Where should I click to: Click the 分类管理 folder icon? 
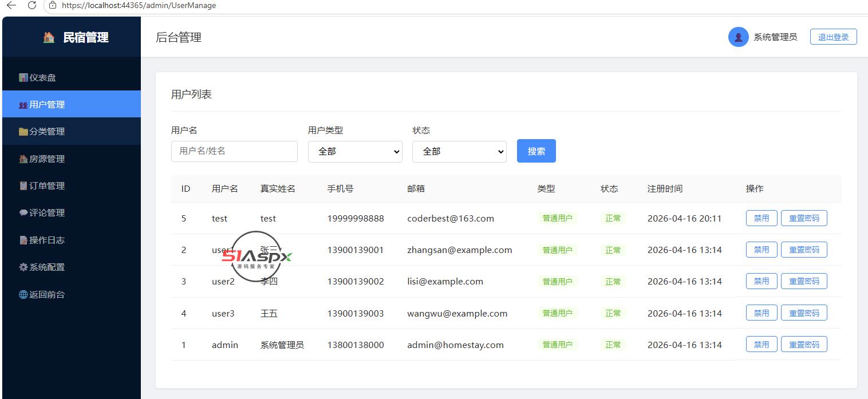coord(23,132)
